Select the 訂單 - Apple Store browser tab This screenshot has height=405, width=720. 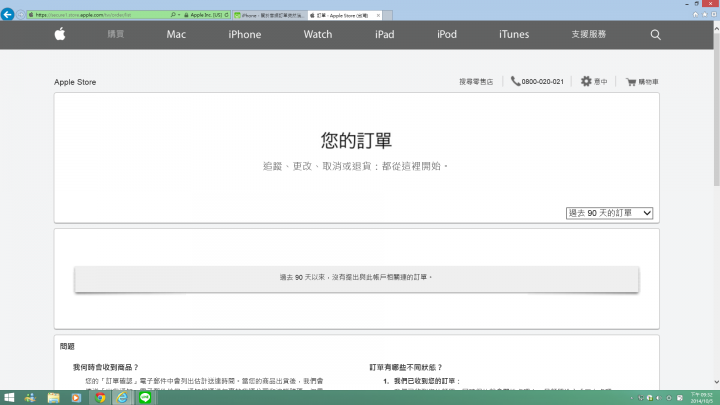click(343, 15)
